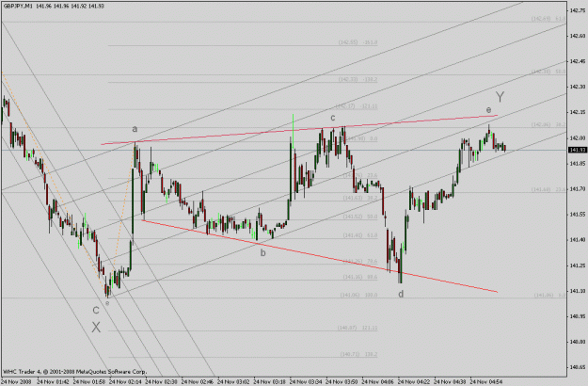
Task: Click the right-side Fibonacci label (141.68) 23.6
Action: (548, 189)
